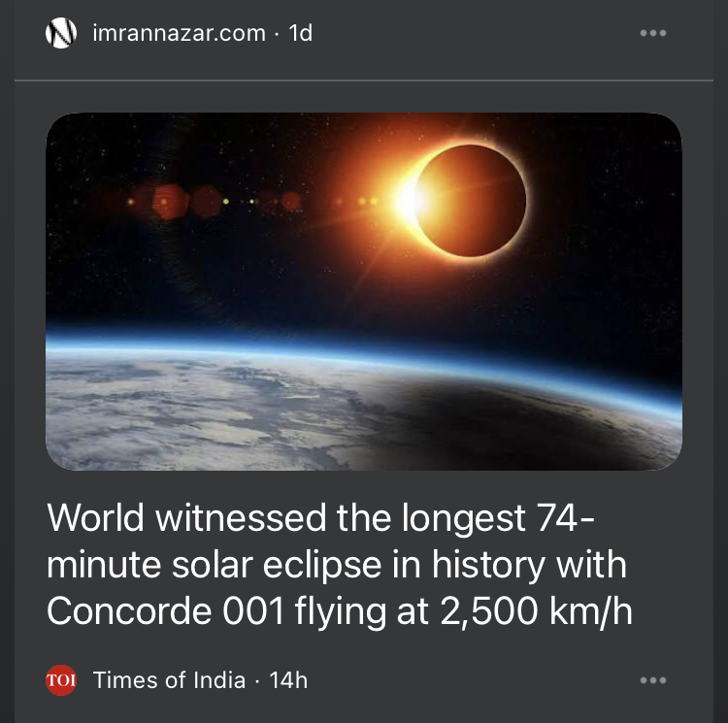The height and width of the screenshot is (723, 728).
Task: Open the imrannazar.com source name
Action: click(x=179, y=33)
